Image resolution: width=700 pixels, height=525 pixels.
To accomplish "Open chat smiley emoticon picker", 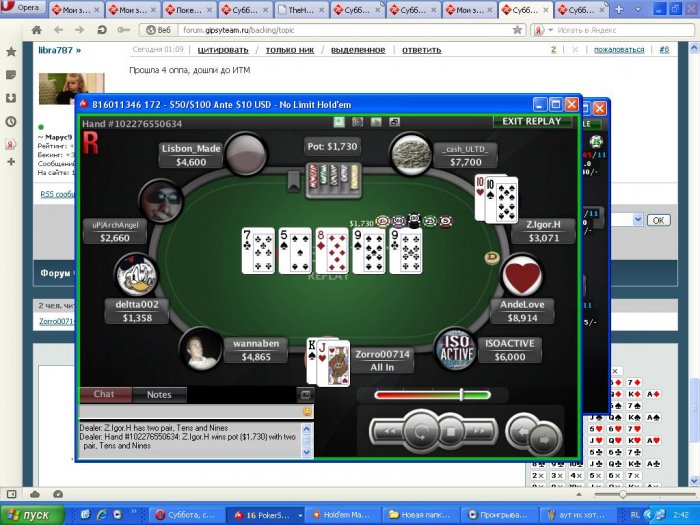I will (x=307, y=411).
